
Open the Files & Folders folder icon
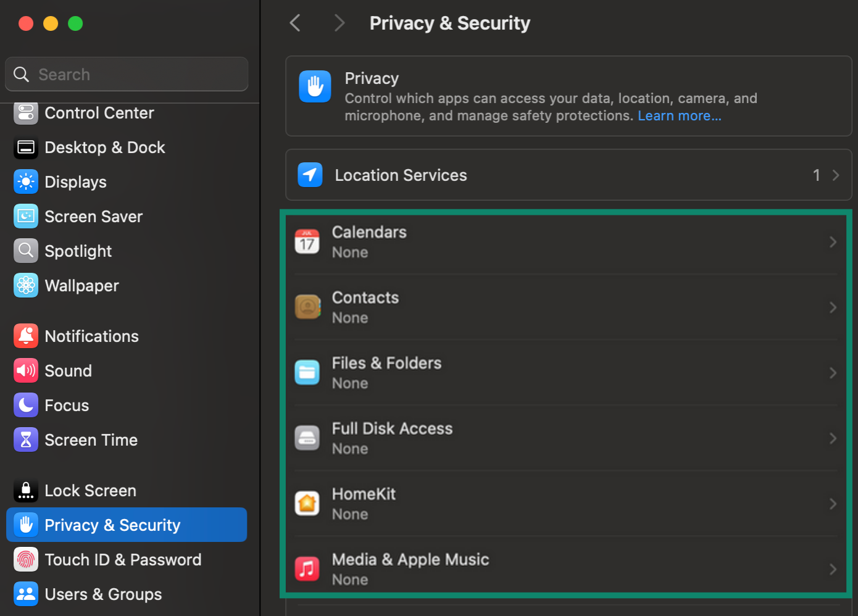tap(307, 372)
